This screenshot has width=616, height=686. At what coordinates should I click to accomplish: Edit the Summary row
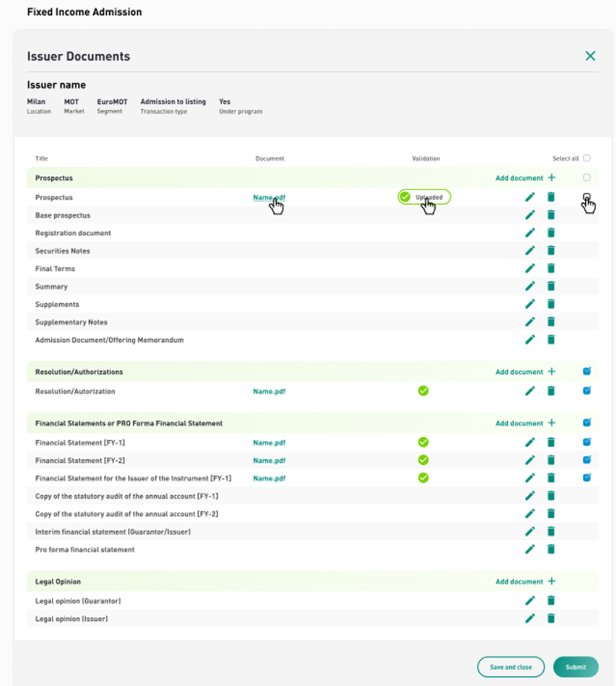[530, 286]
